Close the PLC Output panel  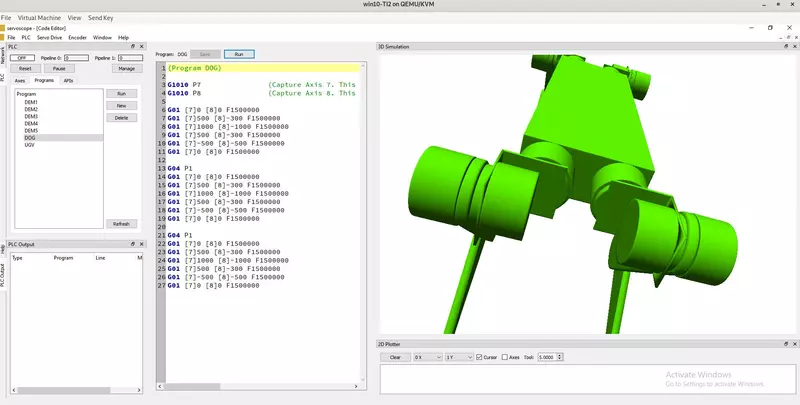point(141,243)
